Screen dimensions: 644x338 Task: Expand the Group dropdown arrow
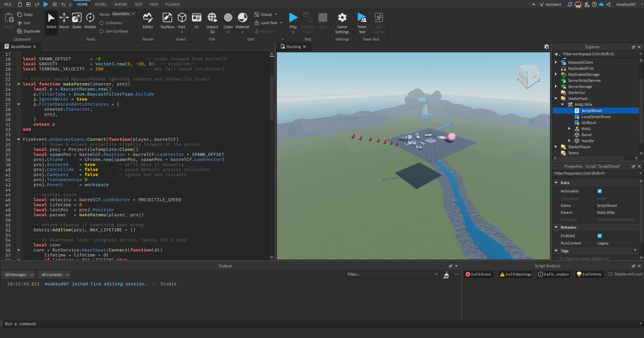coord(276,14)
